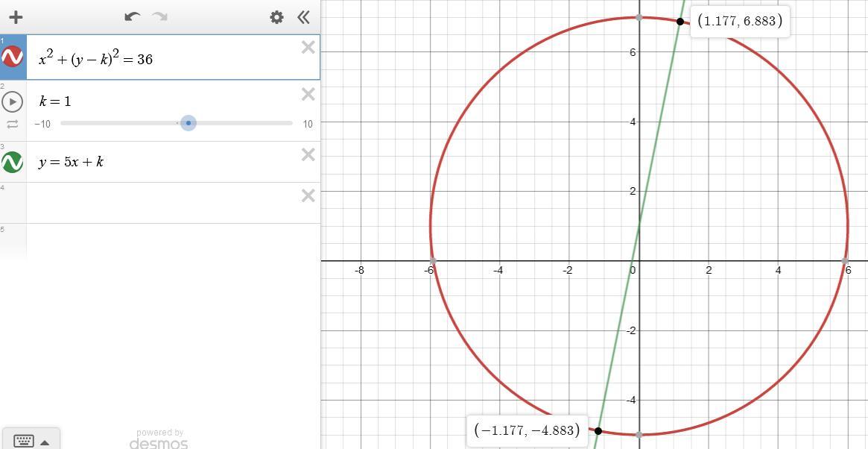The image size is (868, 449).
Task: Toggle visibility of the red circle expression
Action: tap(12, 57)
